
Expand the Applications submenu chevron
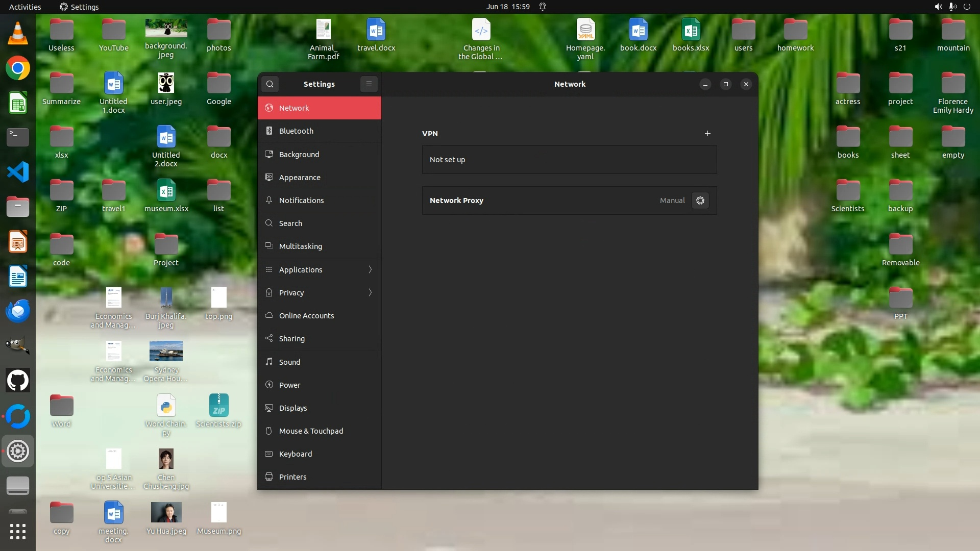(x=370, y=269)
